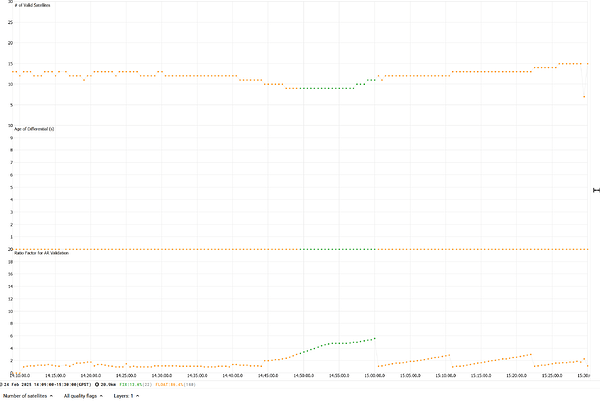Screen dimensions: 600x402
Task: Click the 14:45:00.0 time axis label
Action: (268, 376)
